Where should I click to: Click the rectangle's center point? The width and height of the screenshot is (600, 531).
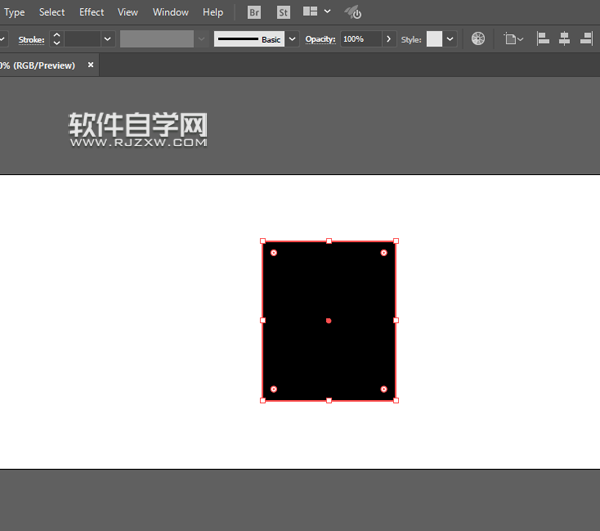pos(328,321)
